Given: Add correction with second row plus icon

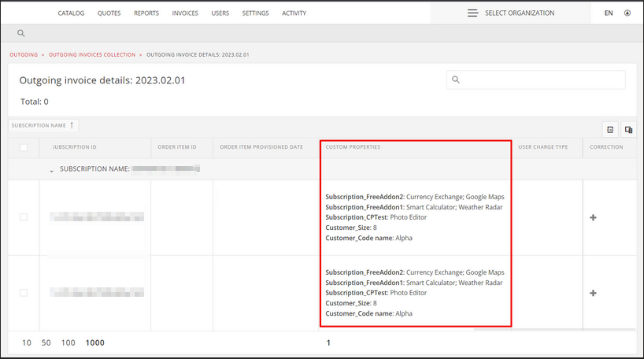Looking at the screenshot, I should (593, 293).
